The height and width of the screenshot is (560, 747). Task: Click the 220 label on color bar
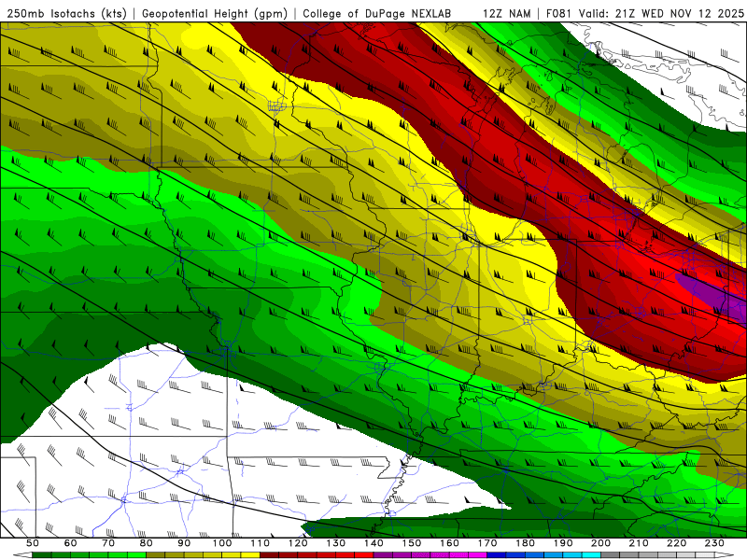676,543
